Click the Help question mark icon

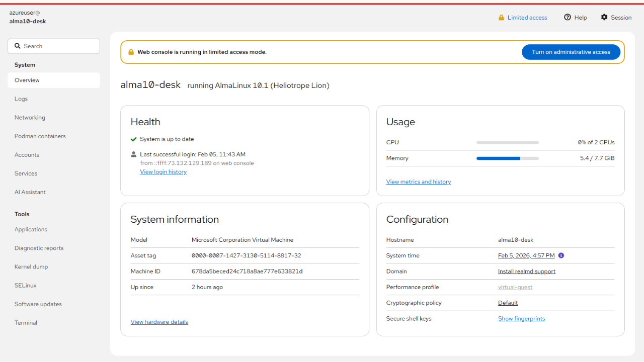tap(568, 17)
